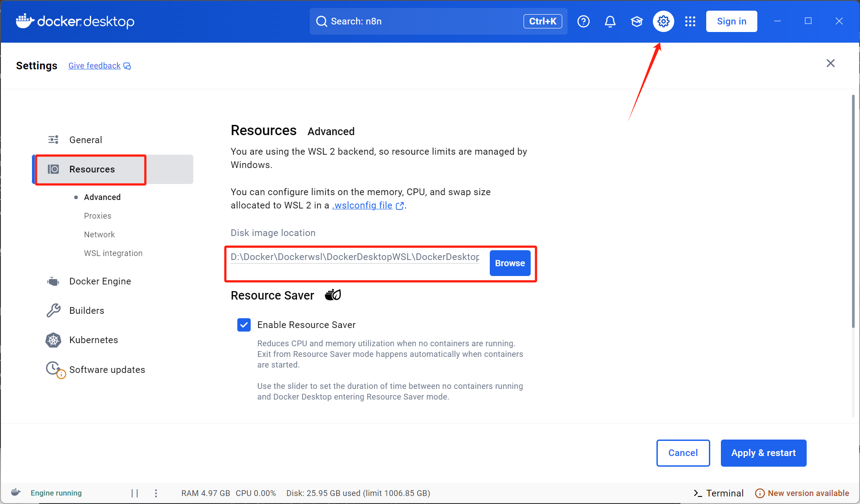The height and width of the screenshot is (504, 860).
Task: Open the Network sub-section
Action: (100, 235)
